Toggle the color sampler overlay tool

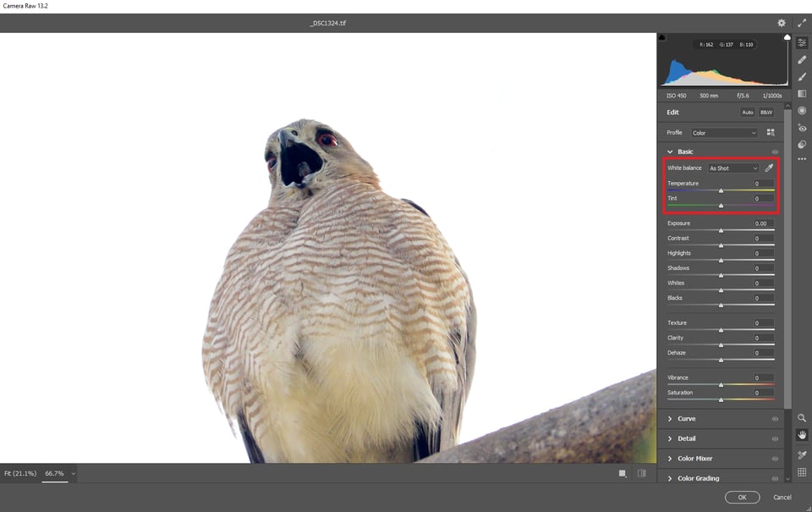tap(802, 454)
